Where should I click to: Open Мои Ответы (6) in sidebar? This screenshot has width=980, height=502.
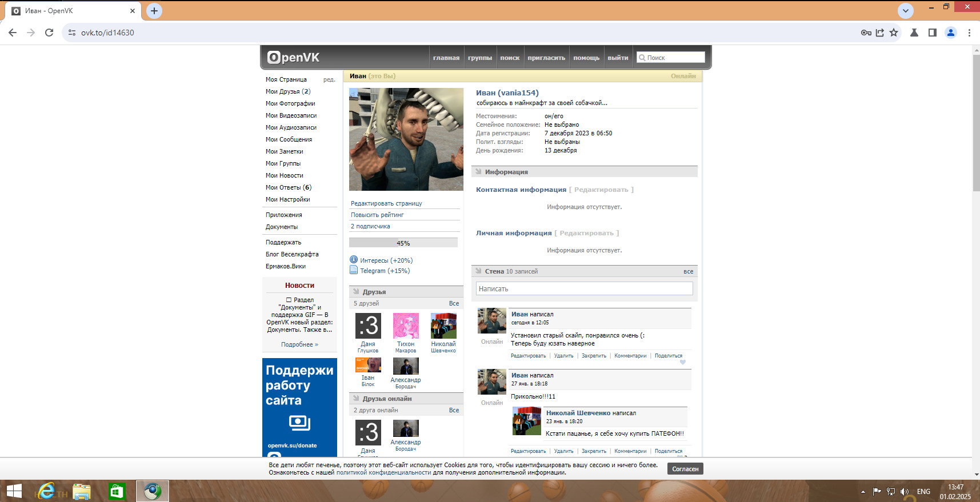click(x=289, y=187)
